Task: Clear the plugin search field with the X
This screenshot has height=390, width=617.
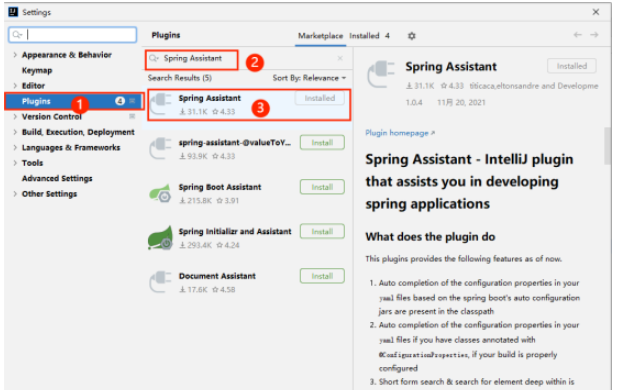Action: tap(340, 58)
